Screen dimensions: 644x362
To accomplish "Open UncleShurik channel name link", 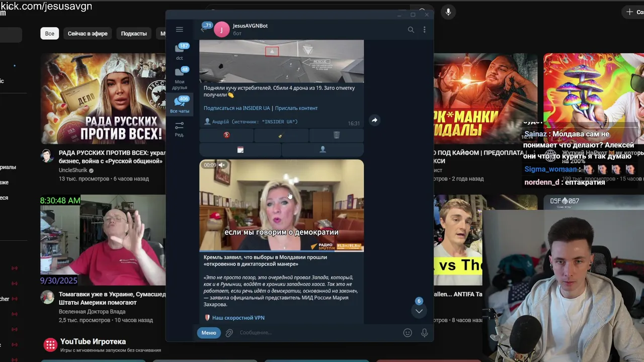I will (73, 170).
